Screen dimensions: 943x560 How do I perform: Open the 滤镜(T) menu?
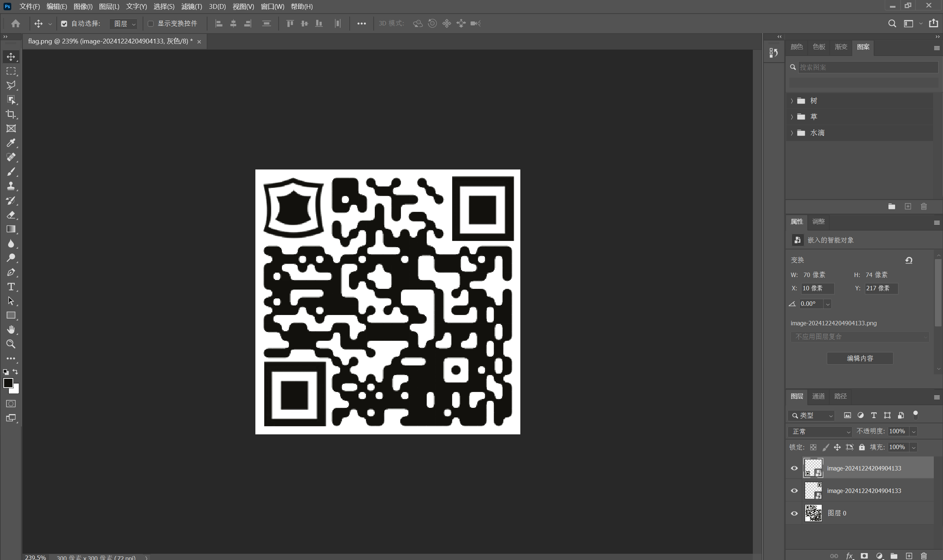[191, 6]
